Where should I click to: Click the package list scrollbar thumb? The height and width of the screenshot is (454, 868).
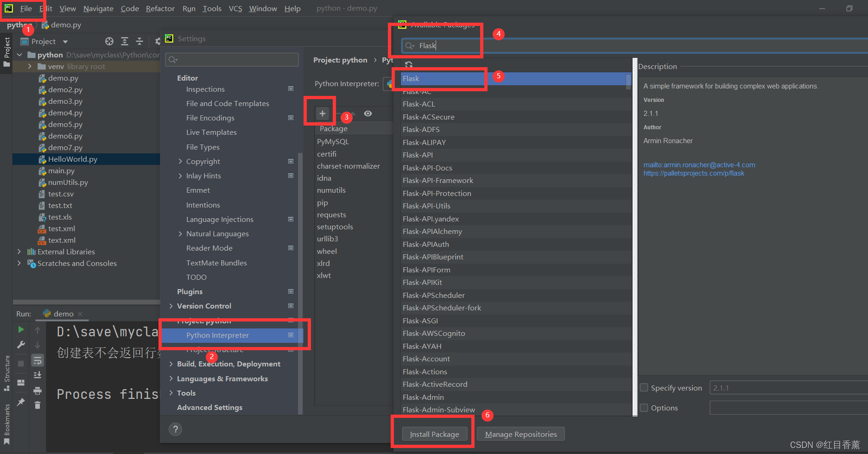pos(628,81)
